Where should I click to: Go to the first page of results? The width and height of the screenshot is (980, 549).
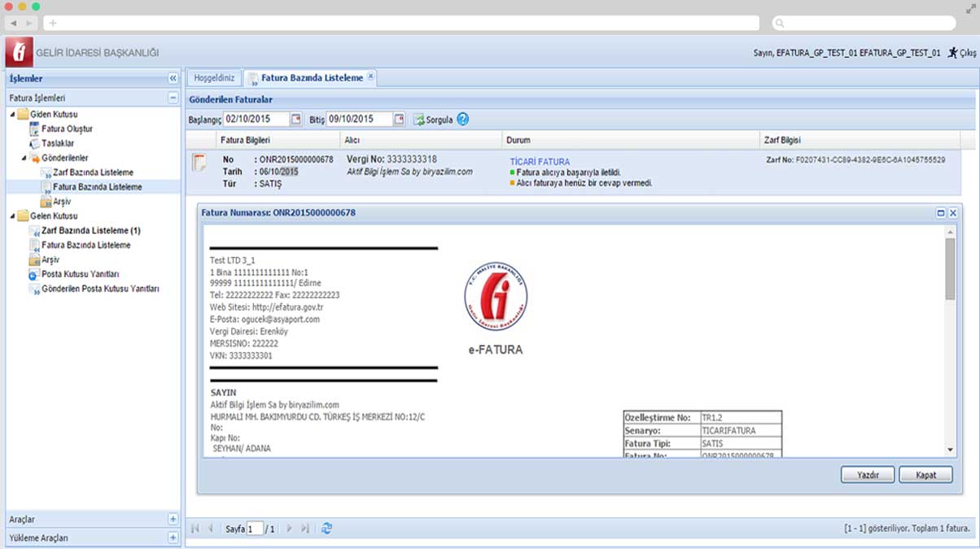195,529
